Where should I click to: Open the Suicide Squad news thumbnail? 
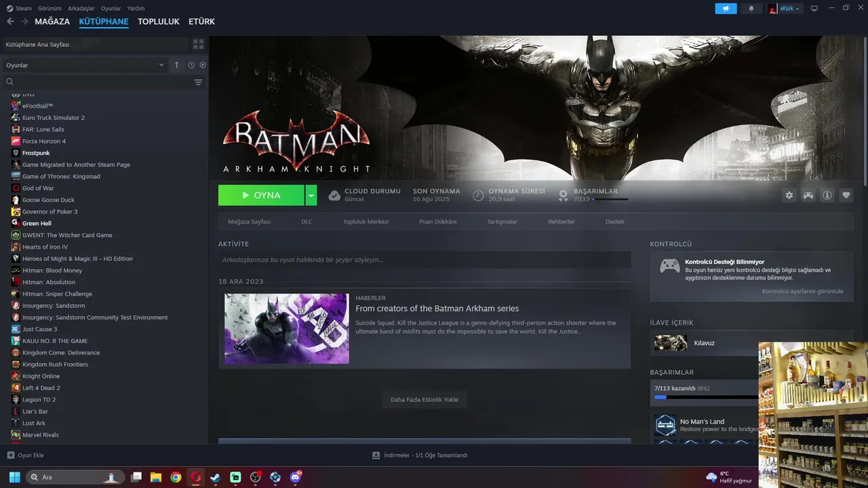tap(287, 329)
